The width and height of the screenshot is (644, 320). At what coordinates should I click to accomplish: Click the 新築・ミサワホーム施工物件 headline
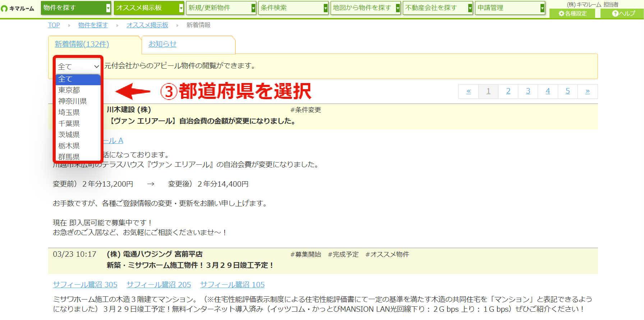[x=191, y=265]
